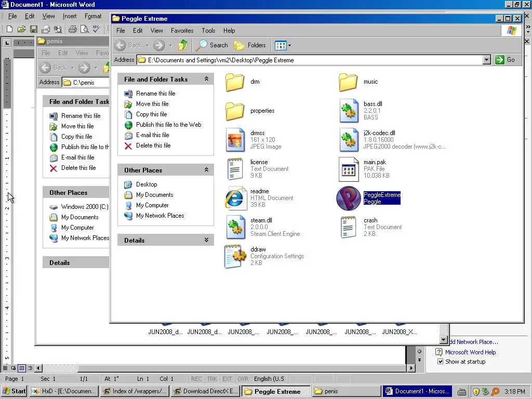Toggle EXT extend selection in status bar

[227, 379]
